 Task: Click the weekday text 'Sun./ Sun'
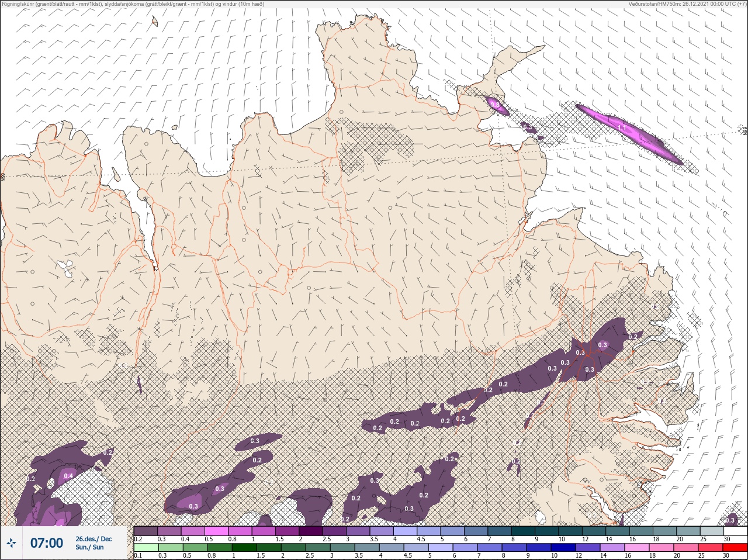pyautogui.click(x=89, y=547)
